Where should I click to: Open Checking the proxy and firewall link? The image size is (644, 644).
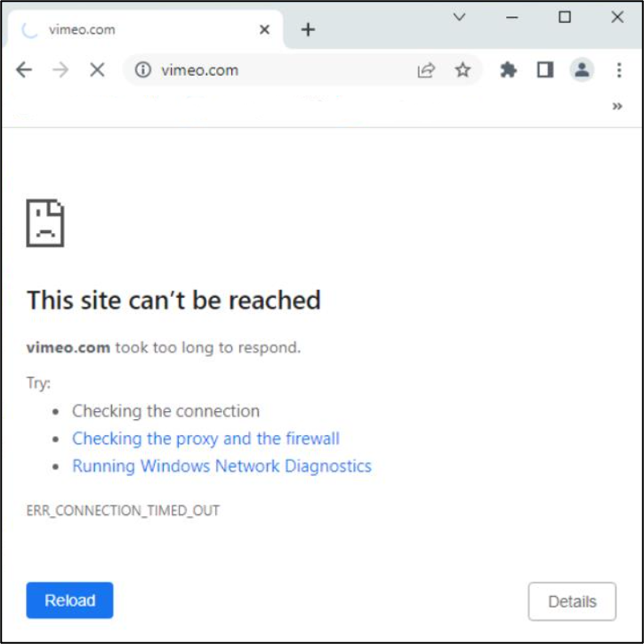point(205,439)
